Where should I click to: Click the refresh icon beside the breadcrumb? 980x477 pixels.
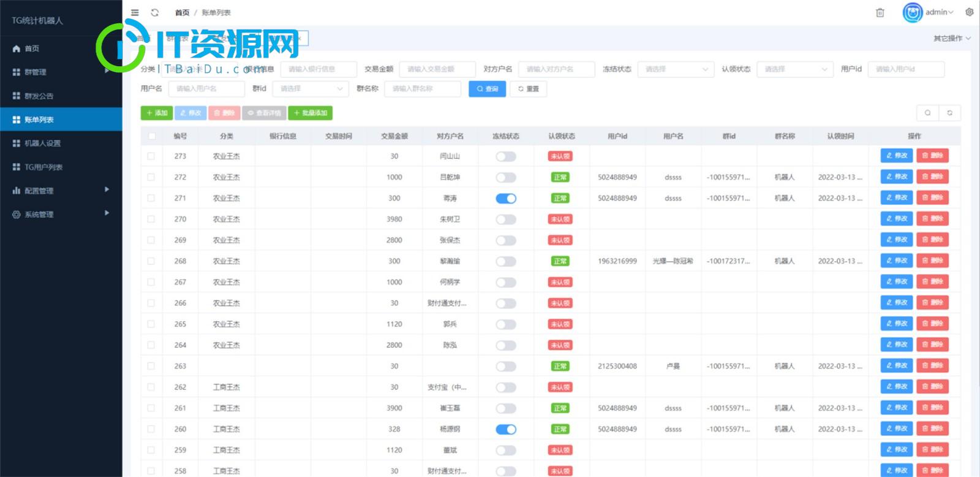[x=155, y=12]
